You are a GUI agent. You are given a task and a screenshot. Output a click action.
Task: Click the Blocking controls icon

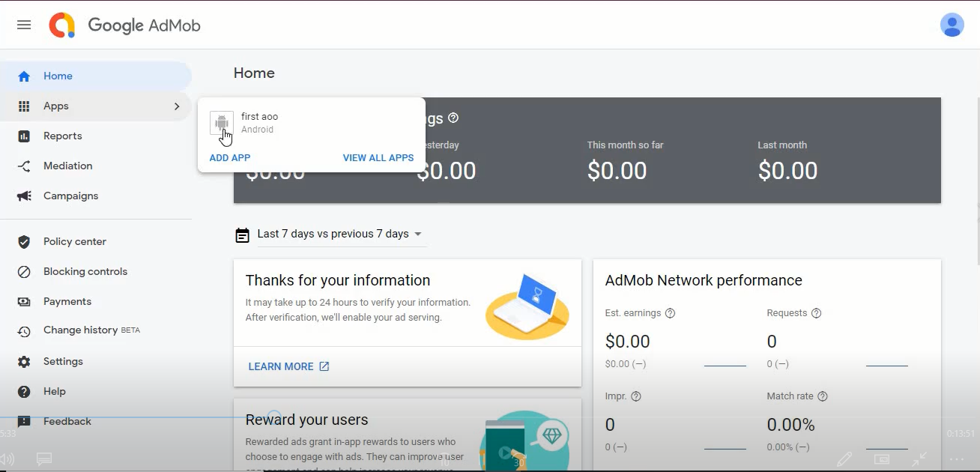(x=23, y=271)
